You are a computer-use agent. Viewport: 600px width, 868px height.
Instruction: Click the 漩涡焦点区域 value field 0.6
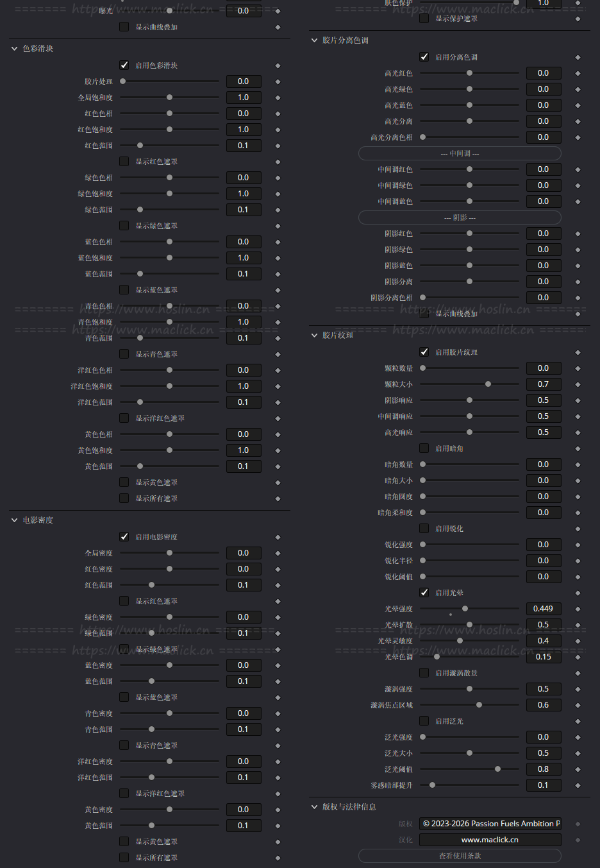544,705
